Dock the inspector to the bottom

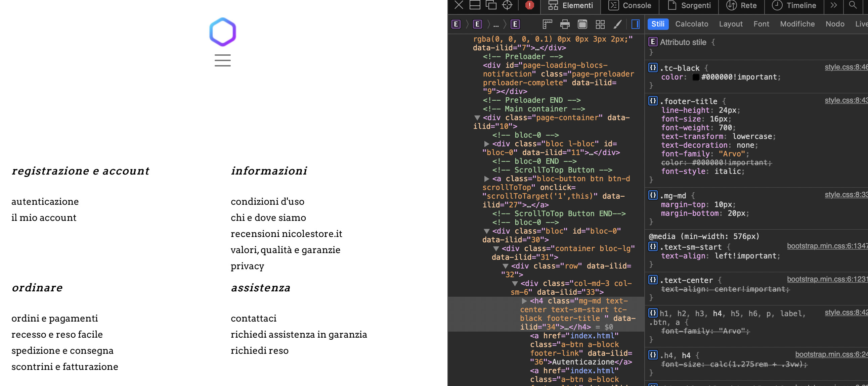(475, 5)
